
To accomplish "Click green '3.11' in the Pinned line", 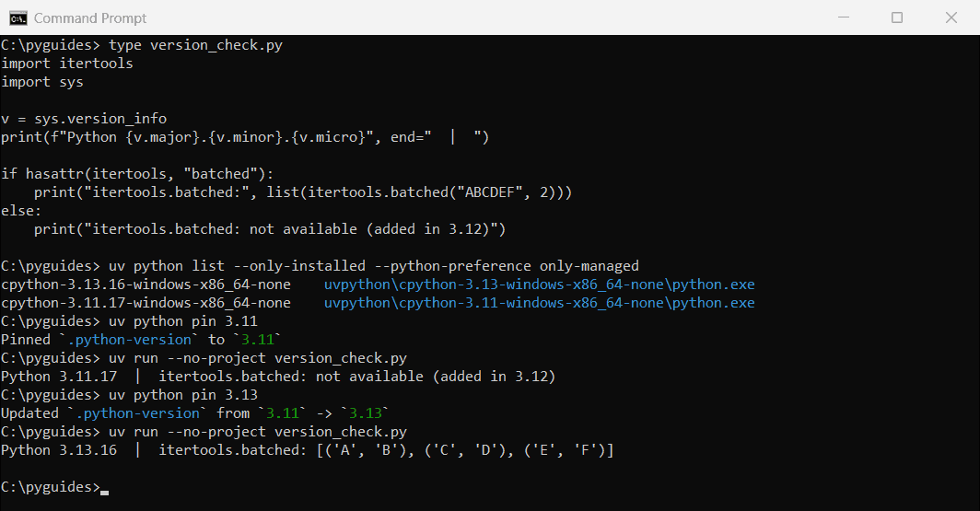I will tap(258, 340).
